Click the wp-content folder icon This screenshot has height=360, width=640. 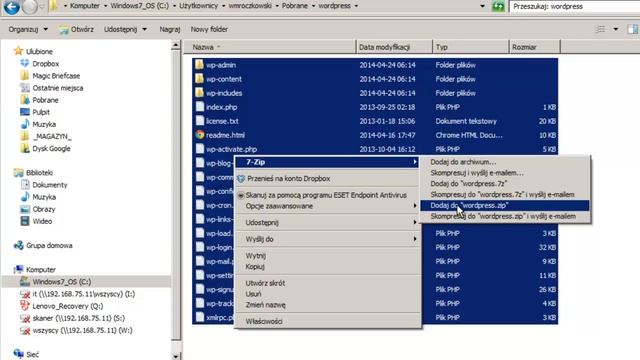[x=199, y=79]
